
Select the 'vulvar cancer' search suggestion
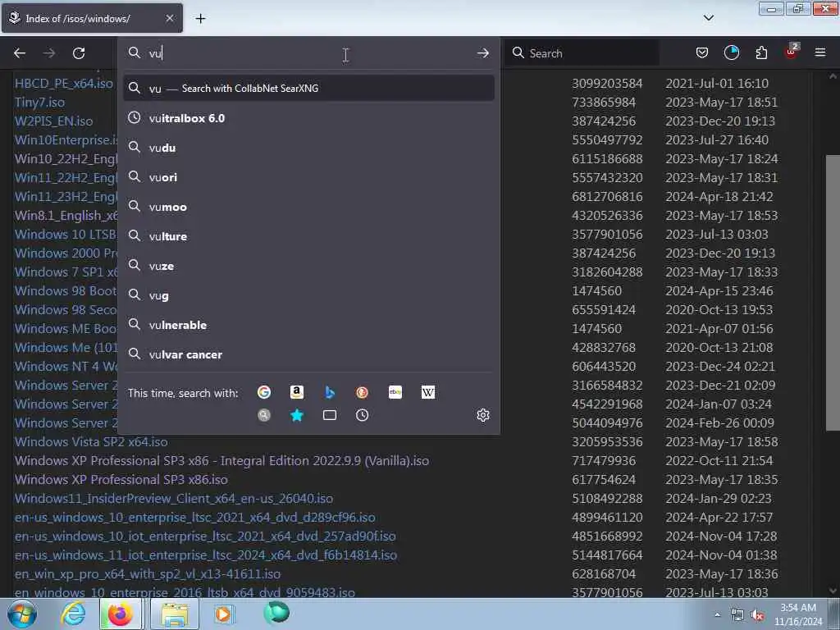[308, 354]
